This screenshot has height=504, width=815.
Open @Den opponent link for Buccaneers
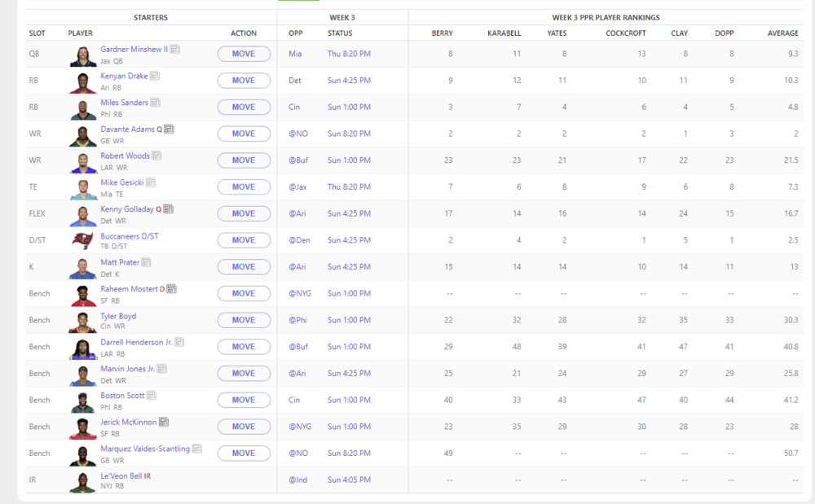pyautogui.click(x=299, y=240)
